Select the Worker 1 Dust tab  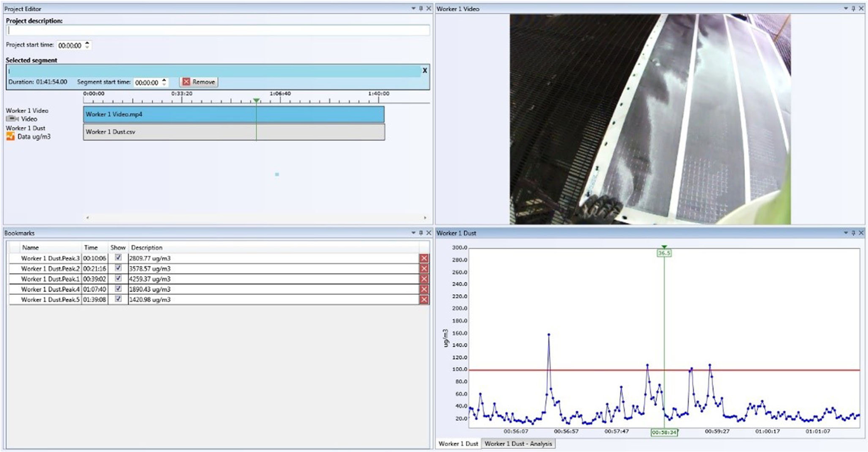tap(458, 444)
